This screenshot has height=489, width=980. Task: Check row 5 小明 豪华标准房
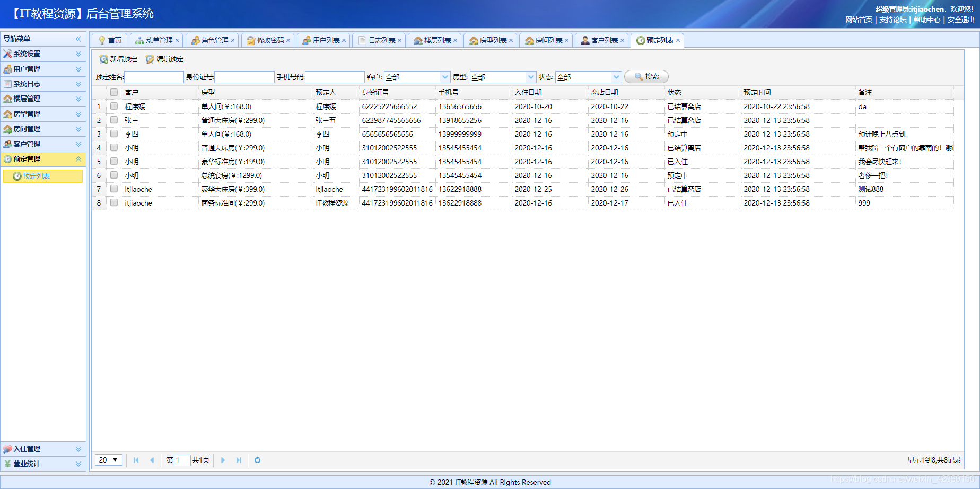pos(114,161)
